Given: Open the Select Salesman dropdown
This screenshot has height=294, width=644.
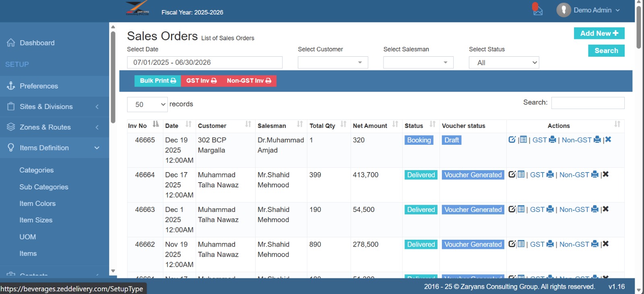Looking at the screenshot, I should (418, 62).
